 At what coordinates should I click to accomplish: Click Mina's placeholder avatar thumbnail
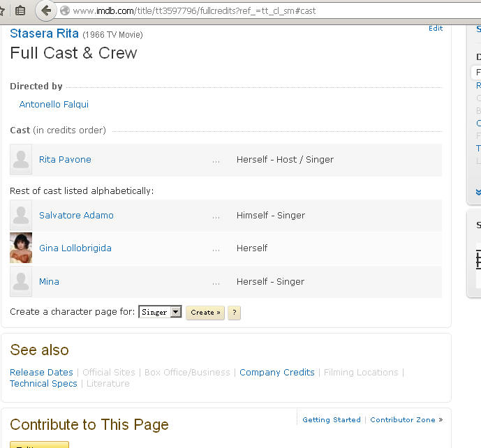21,281
